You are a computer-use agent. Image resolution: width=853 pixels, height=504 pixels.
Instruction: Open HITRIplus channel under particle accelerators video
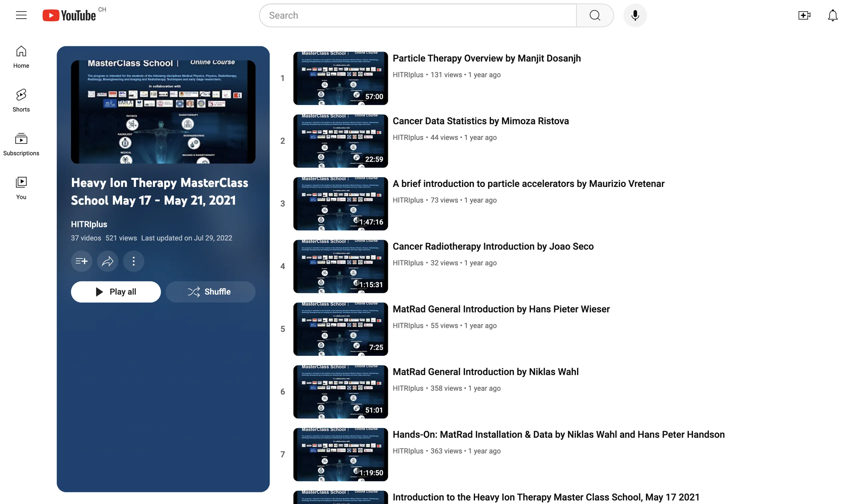coord(408,201)
